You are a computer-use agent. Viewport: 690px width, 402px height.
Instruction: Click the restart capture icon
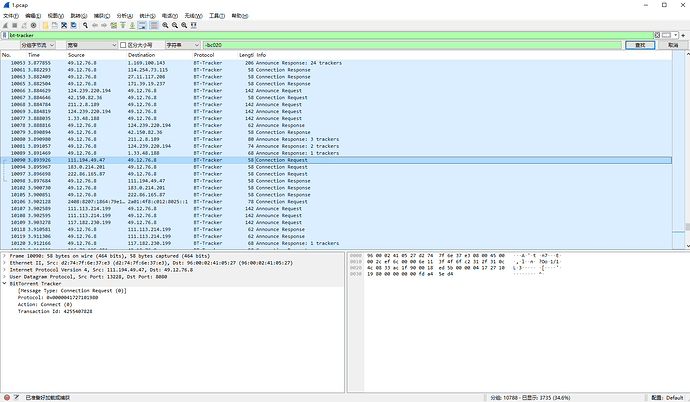(24, 26)
